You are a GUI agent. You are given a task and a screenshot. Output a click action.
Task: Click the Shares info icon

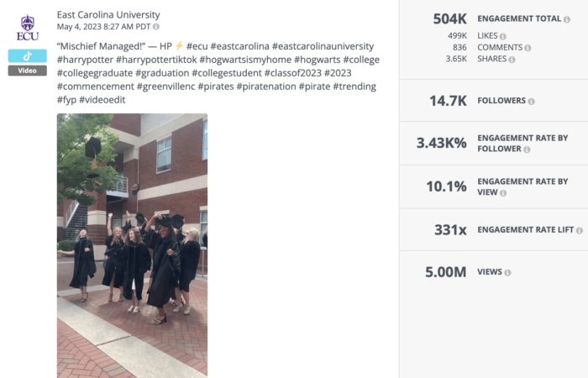[513, 60]
